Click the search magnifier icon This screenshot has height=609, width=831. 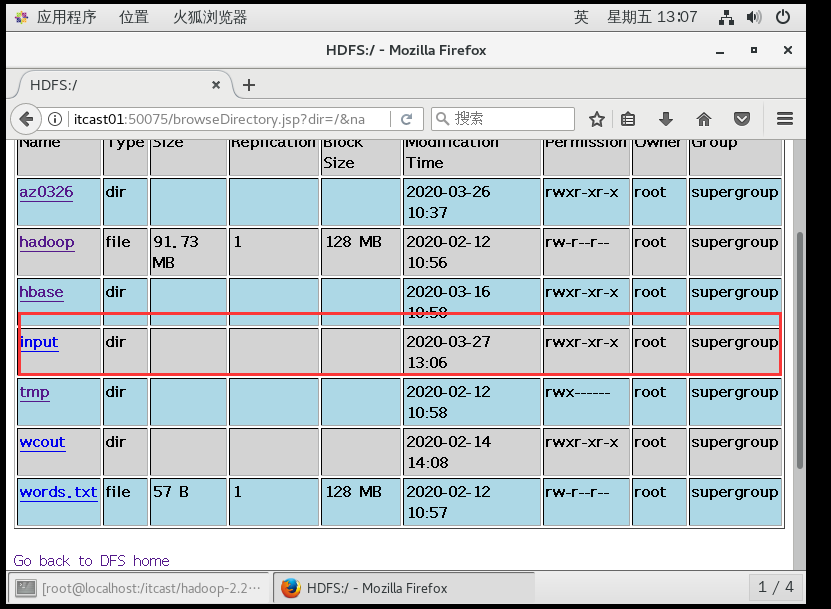click(443, 118)
